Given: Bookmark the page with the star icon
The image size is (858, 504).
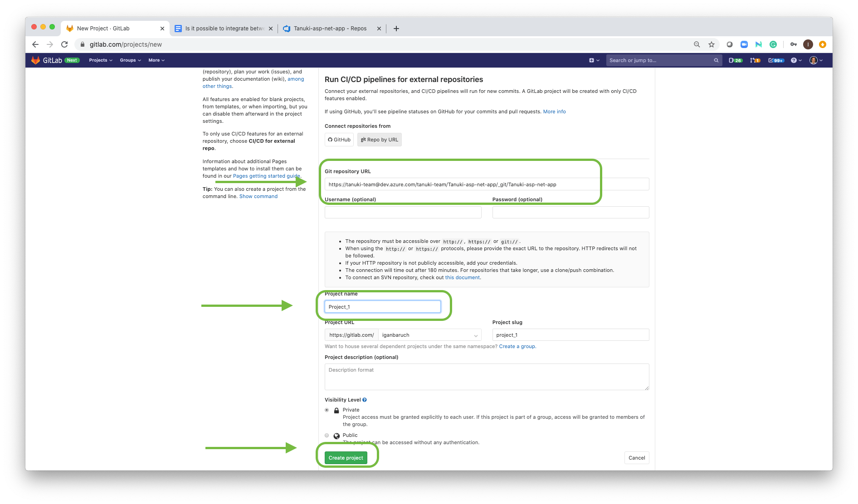Looking at the screenshot, I should tap(712, 44).
